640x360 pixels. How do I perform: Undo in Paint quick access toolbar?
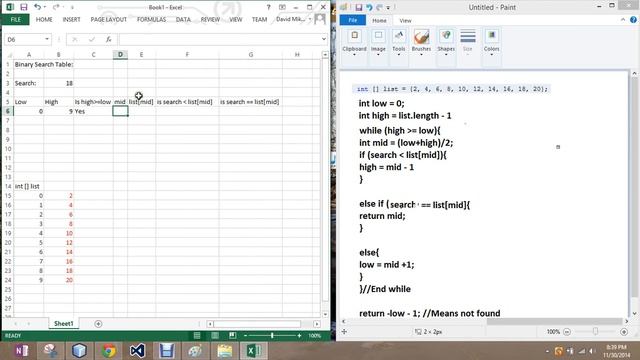tap(369, 7)
